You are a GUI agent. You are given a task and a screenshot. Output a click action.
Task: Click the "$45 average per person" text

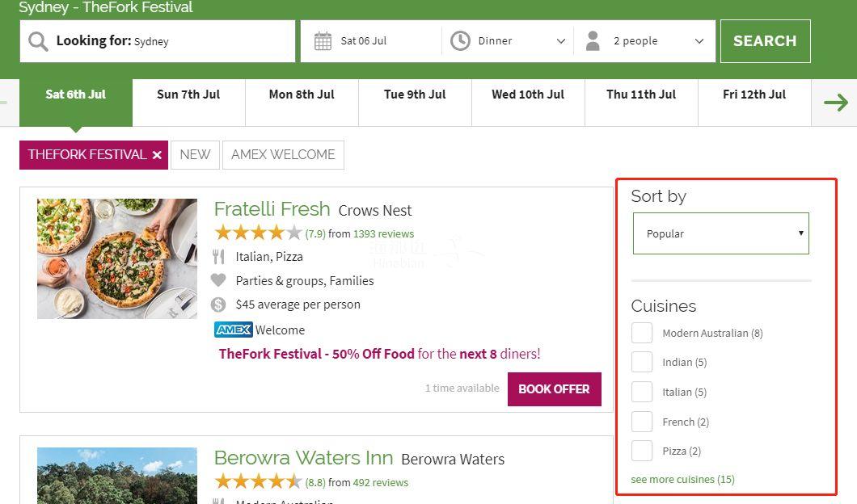click(x=298, y=304)
